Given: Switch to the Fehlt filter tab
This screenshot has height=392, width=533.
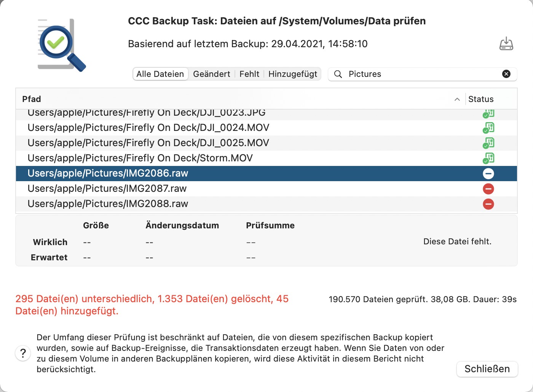Looking at the screenshot, I should pos(249,74).
